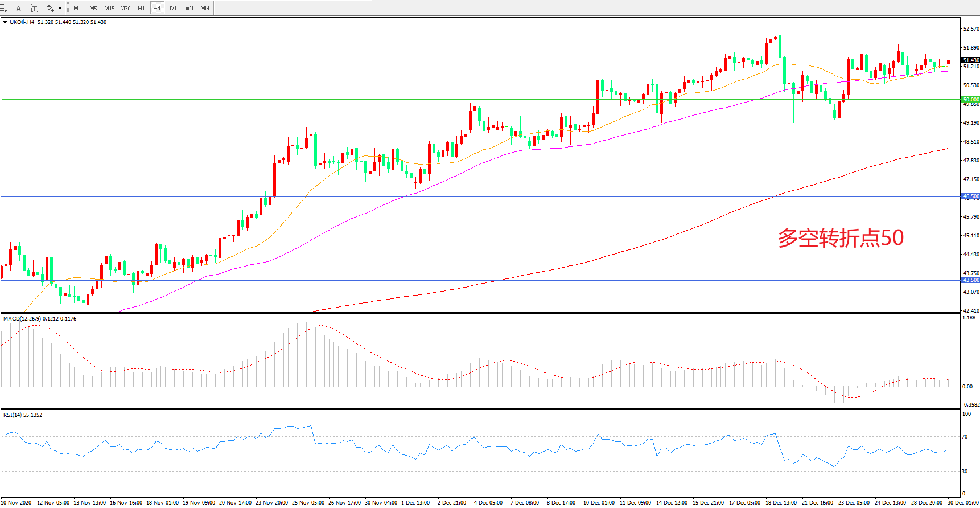Select the MN monthly timeframe

point(205,8)
